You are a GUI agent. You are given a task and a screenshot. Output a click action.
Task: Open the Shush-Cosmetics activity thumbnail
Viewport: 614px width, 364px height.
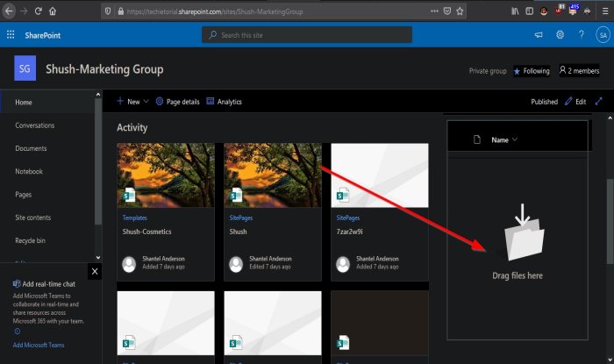tap(166, 175)
